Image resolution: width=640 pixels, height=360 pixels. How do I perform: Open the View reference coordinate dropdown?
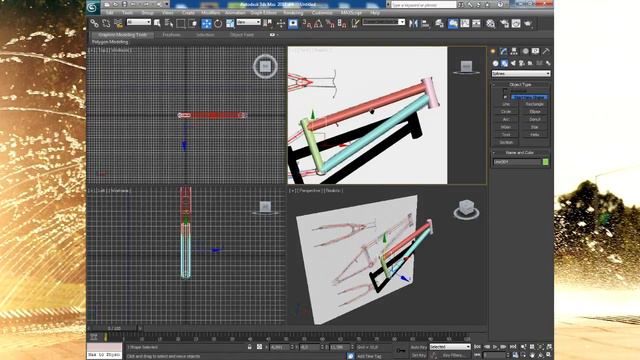coord(249,22)
